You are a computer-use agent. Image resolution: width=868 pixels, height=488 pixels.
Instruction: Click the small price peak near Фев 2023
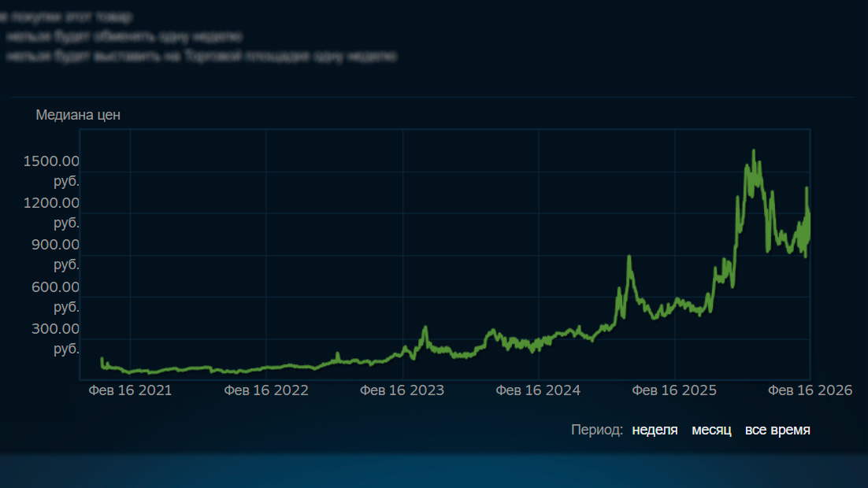click(x=425, y=328)
